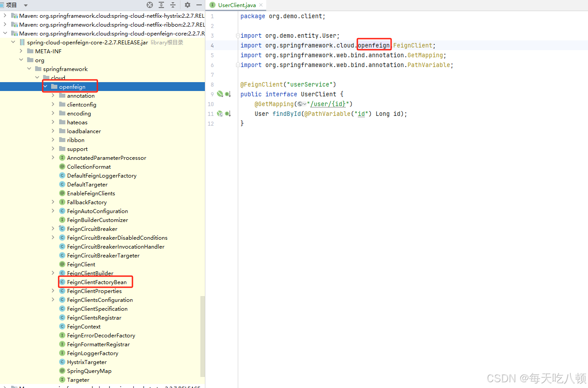Screen dimensions: 588x388
Task: Click the FeignClient annotation icon
Action: click(62, 264)
